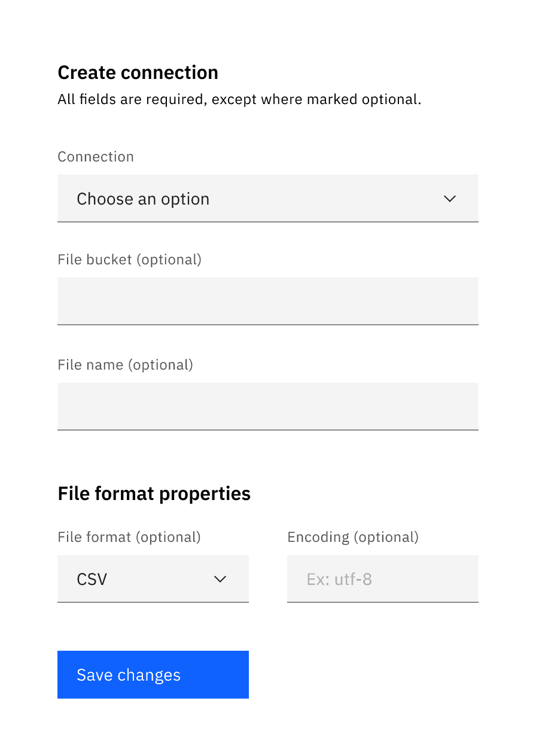This screenshot has width=536, height=756.
Task: Click inside the File name optional field
Action: pos(268,406)
